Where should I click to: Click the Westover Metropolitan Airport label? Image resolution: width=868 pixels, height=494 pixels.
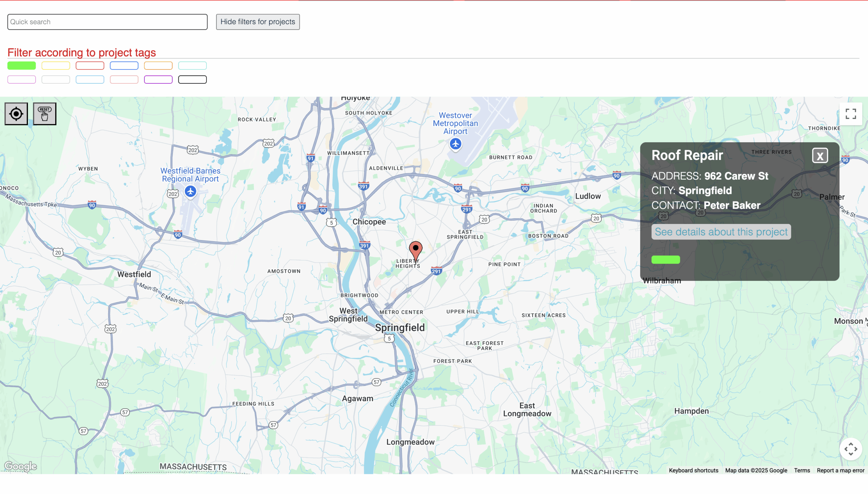click(x=455, y=123)
